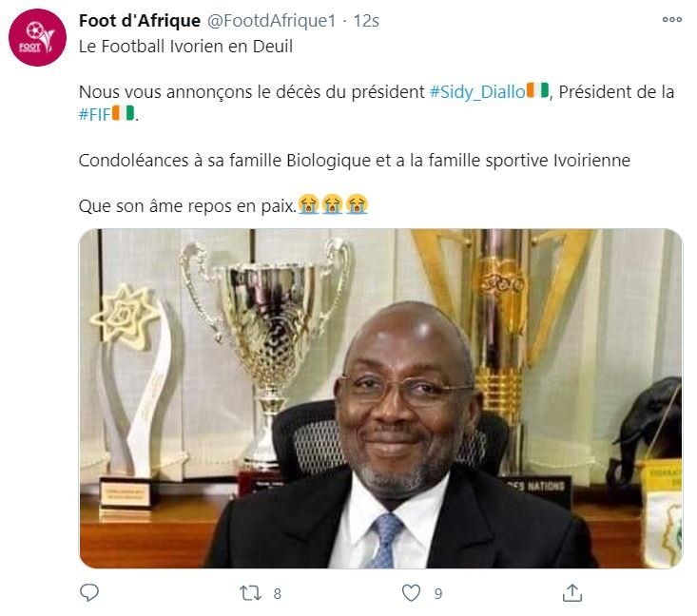Open the tweet via the 12s timestamp
Image resolution: width=697 pixels, height=616 pixels.
365,21
